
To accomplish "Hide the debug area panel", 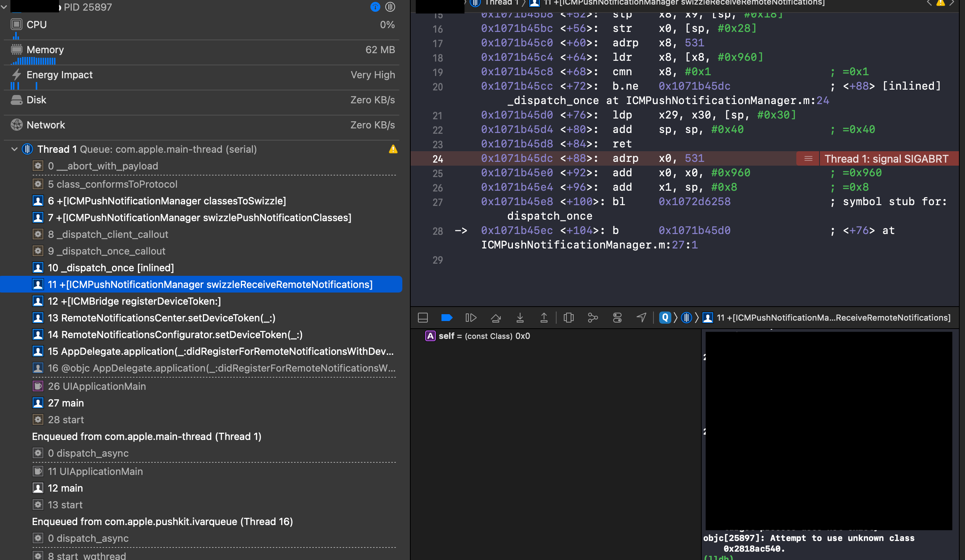I will point(423,318).
